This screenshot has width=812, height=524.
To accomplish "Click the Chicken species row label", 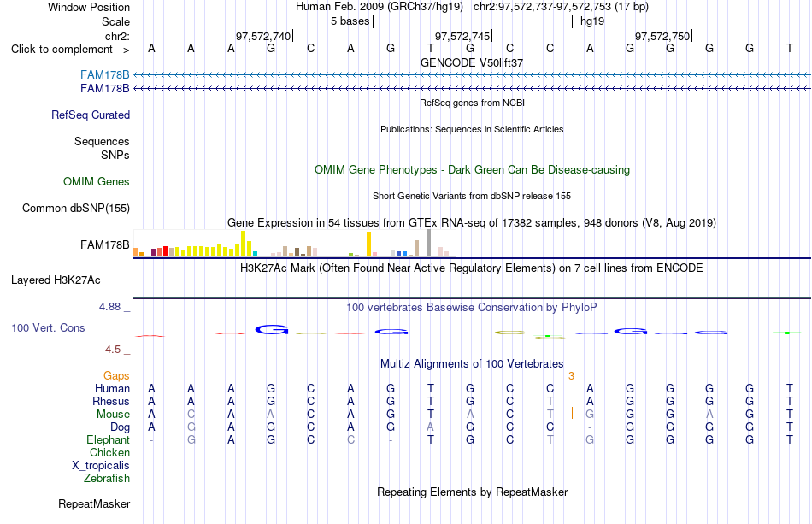I will [109, 453].
